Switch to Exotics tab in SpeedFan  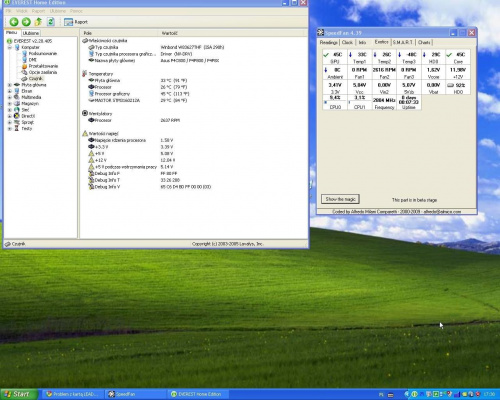point(381,42)
